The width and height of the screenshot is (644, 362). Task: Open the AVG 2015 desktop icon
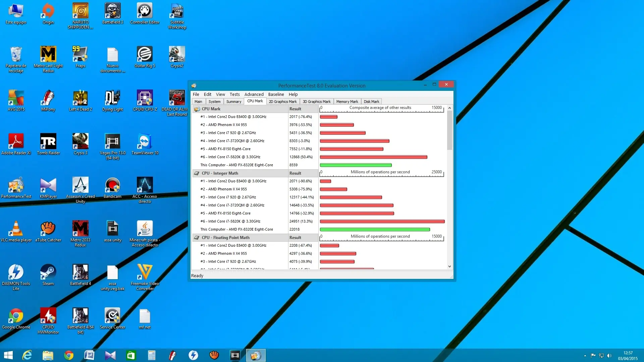point(16,101)
